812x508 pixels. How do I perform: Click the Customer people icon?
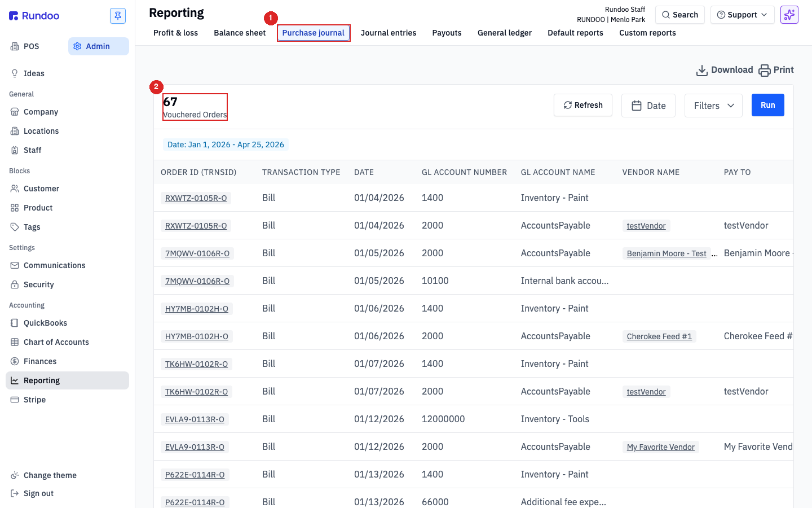coord(15,189)
